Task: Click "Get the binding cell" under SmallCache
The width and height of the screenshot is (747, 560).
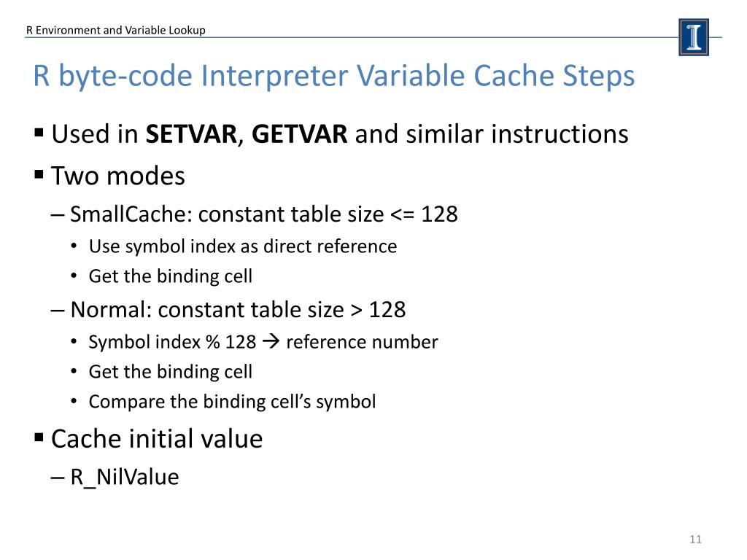Action: click(171, 276)
